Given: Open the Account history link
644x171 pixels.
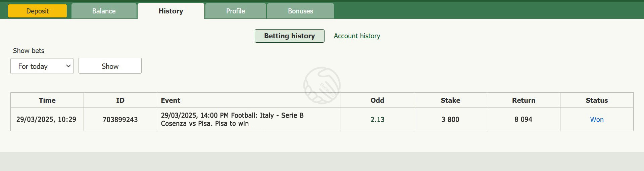Looking at the screenshot, I should (357, 36).
